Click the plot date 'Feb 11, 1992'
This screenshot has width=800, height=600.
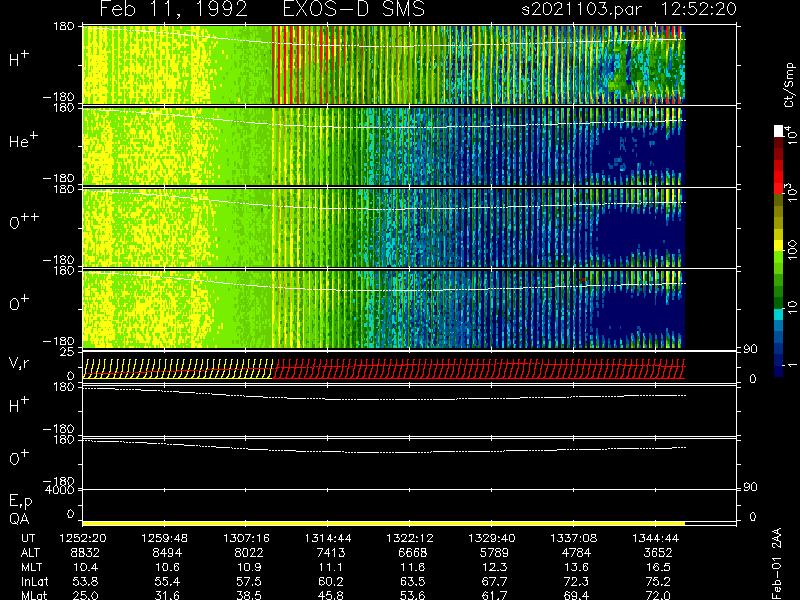[173, 9]
